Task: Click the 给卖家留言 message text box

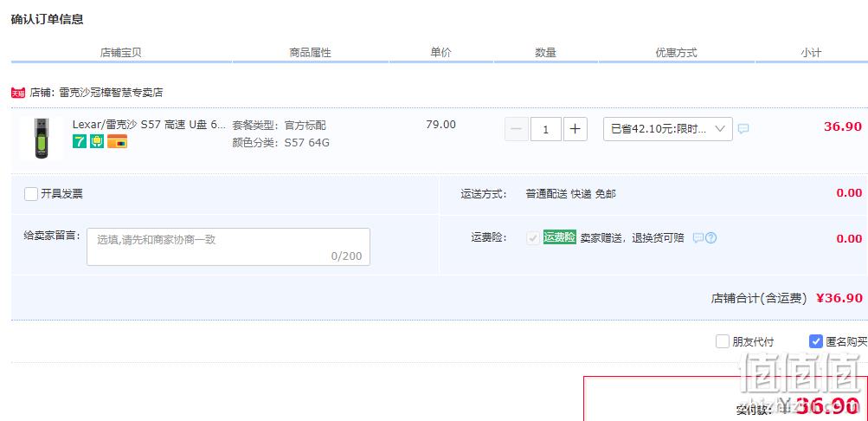Action: pyautogui.click(x=228, y=247)
